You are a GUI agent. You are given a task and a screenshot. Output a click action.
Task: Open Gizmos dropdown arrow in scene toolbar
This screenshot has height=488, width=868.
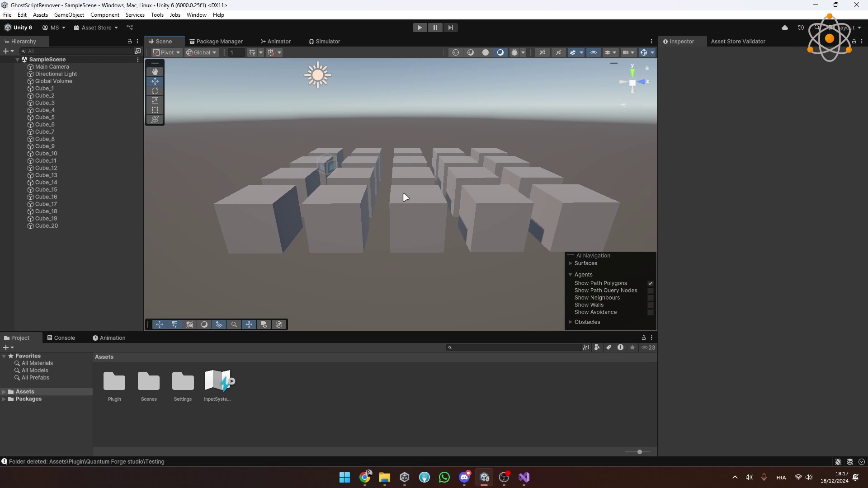coord(652,52)
